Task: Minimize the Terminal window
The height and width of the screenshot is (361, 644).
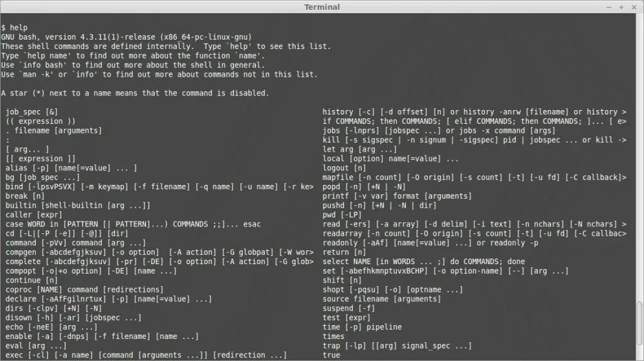Action: pyautogui.click(x=609, y=8)
